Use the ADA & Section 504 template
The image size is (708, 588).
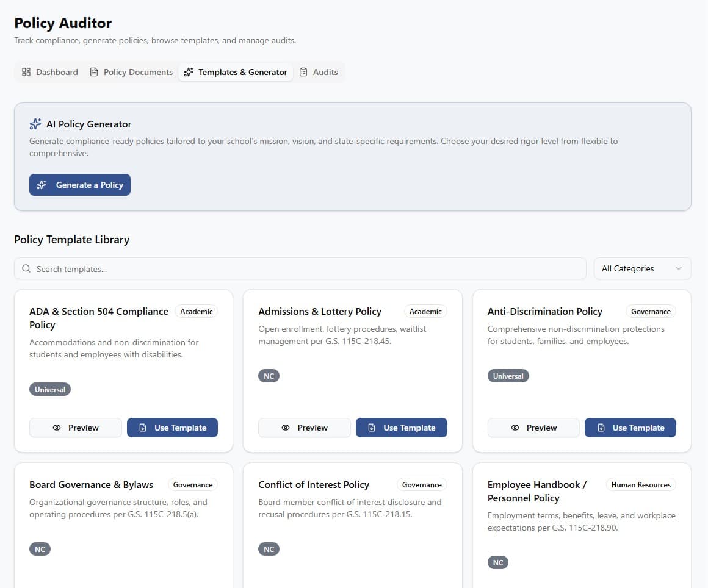[172, 428]
